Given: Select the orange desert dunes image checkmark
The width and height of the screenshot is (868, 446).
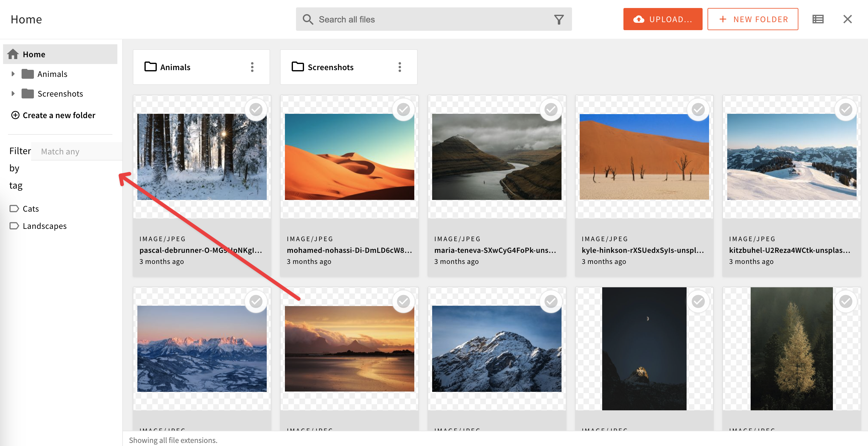Looking at the screenshot, I should tap(403, 109).
